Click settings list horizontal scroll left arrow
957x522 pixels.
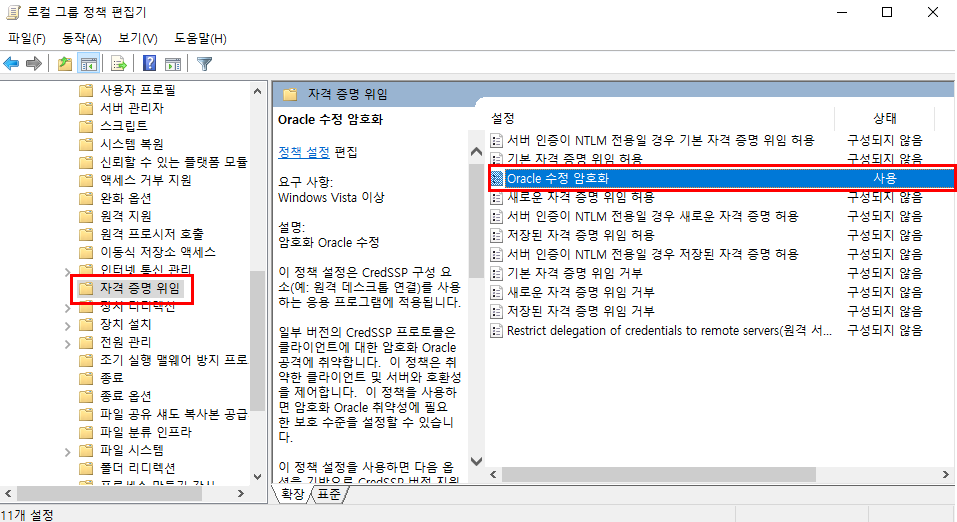coord(494,474)
